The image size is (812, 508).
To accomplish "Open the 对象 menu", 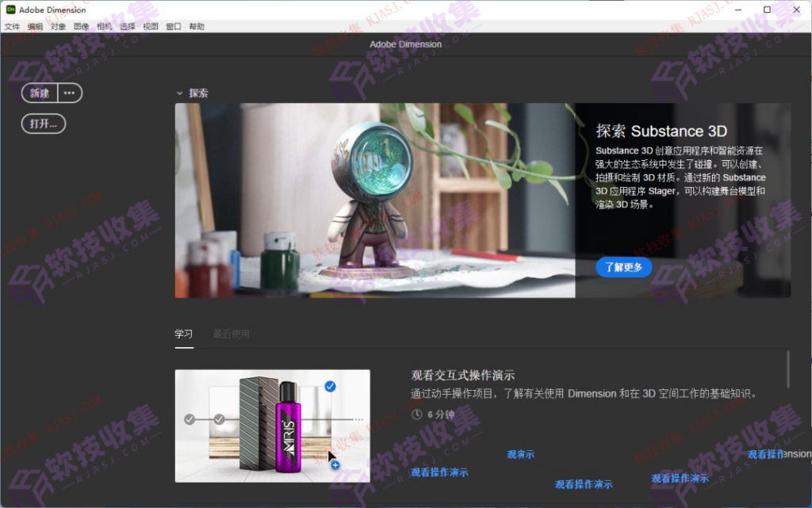I will 57,25.
